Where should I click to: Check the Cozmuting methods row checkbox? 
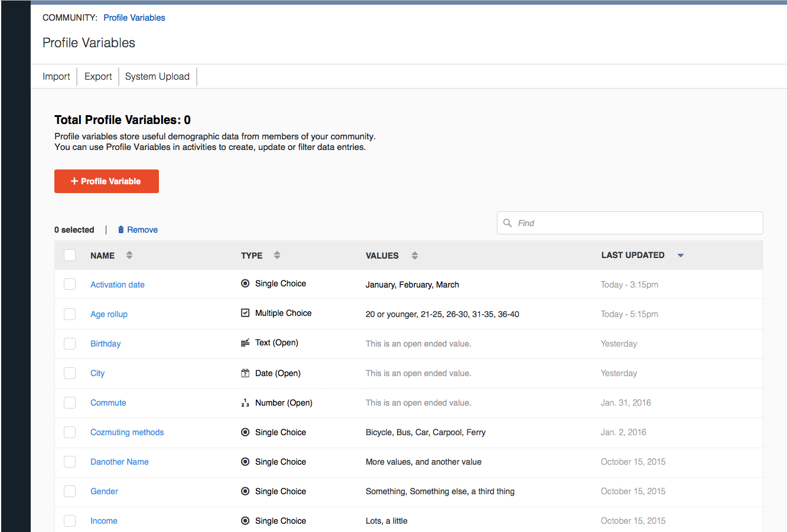tap(70, 432)
